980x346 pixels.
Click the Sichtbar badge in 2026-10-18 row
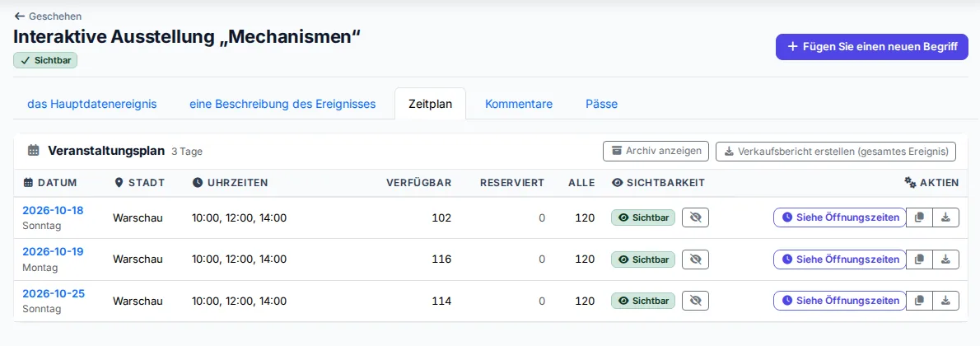tap(643, 217)
